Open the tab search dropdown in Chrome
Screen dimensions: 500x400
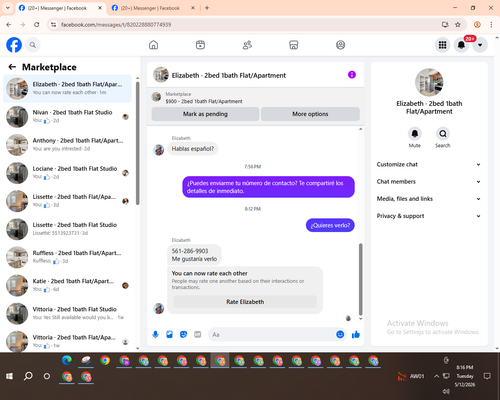[7, 8]
